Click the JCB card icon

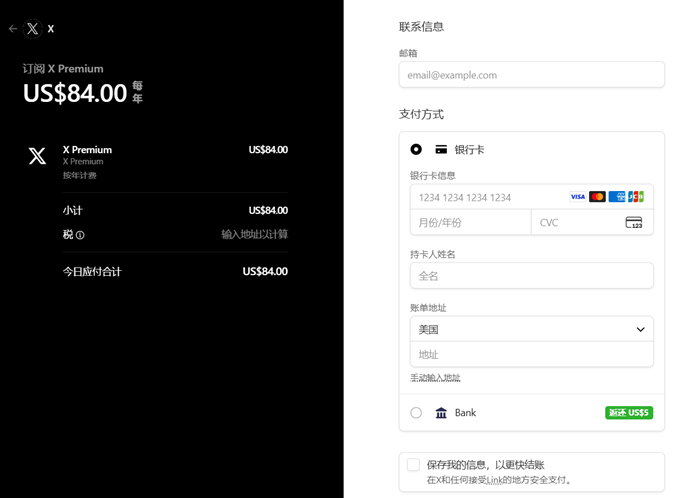coord(636,197)
